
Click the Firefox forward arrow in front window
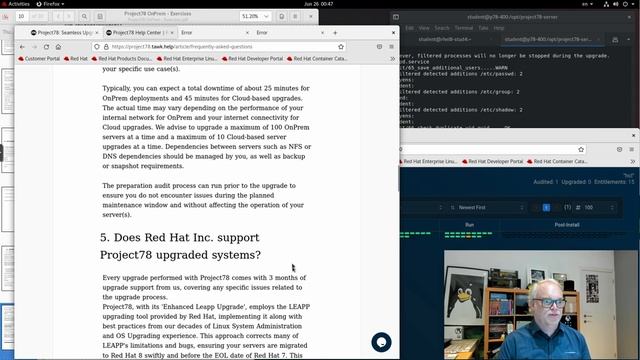(x=34, y=47)
